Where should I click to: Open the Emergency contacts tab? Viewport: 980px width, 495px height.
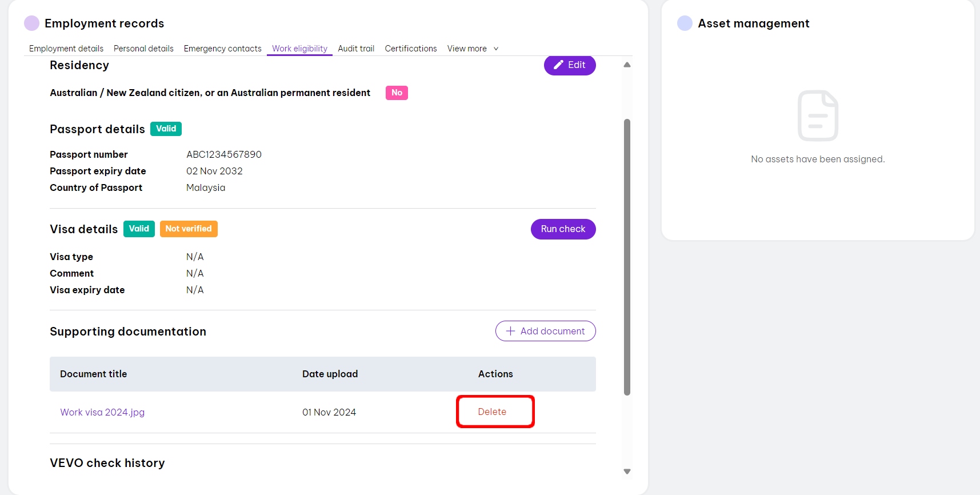coord(222,49)
